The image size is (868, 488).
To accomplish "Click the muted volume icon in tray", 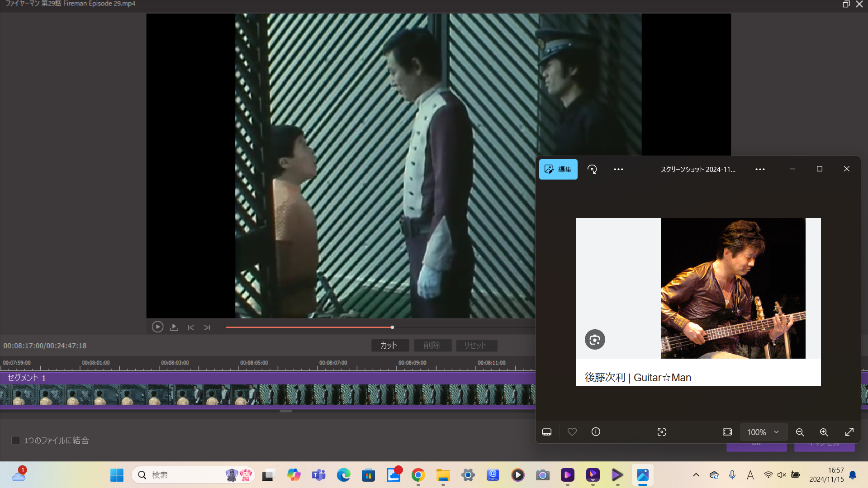I will (782, 475).
